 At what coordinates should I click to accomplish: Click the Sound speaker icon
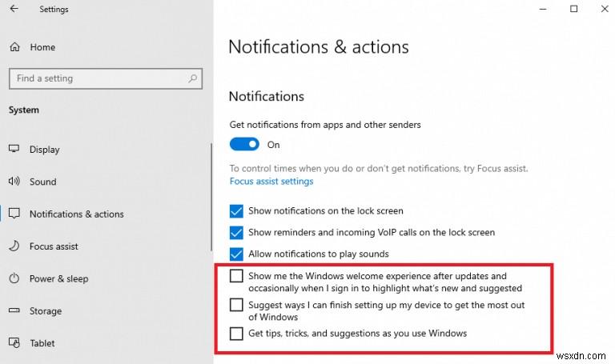point(14,181)
